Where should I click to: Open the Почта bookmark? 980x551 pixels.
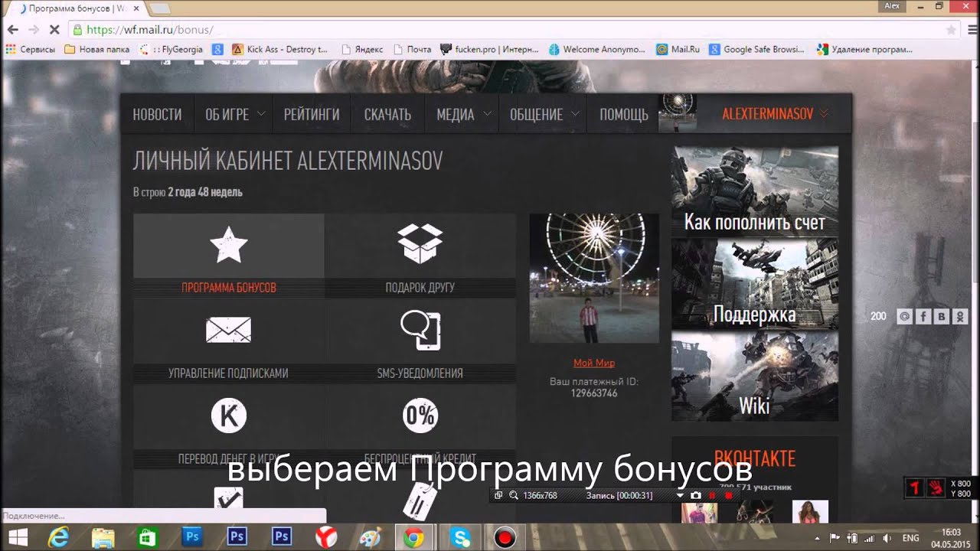coord(412,49)
